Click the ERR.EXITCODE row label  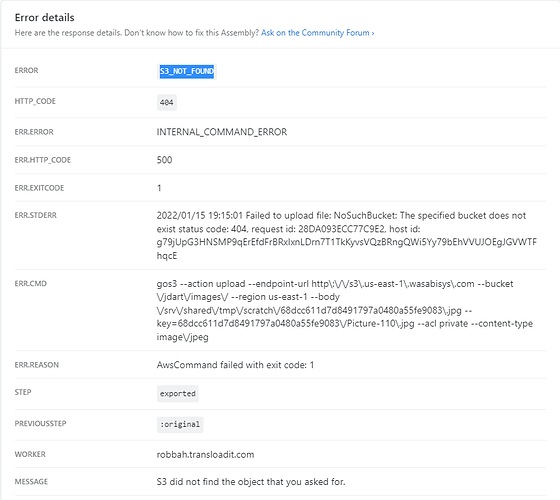pyautogui.click(x=39, y=188)
